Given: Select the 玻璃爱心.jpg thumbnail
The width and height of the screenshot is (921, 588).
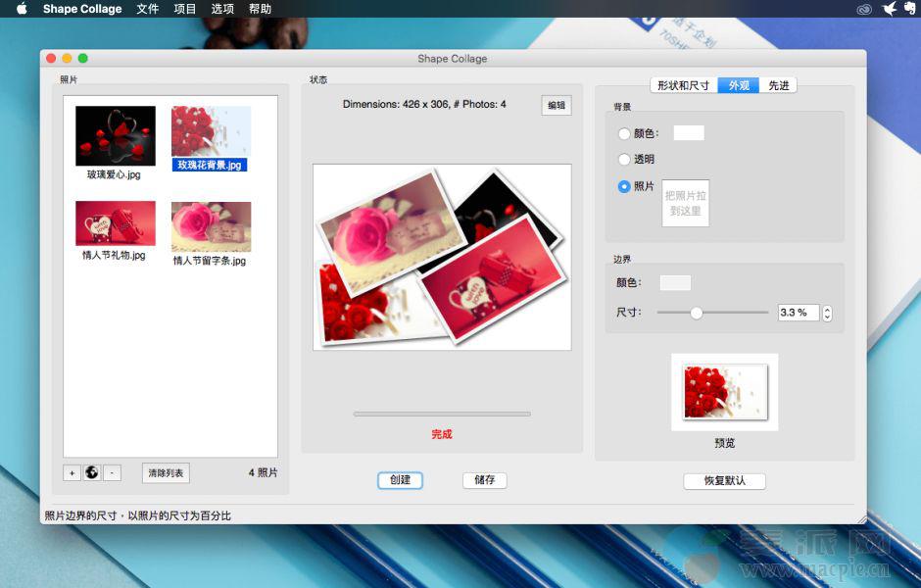Looking at the screenshot, I should point(115,136).
